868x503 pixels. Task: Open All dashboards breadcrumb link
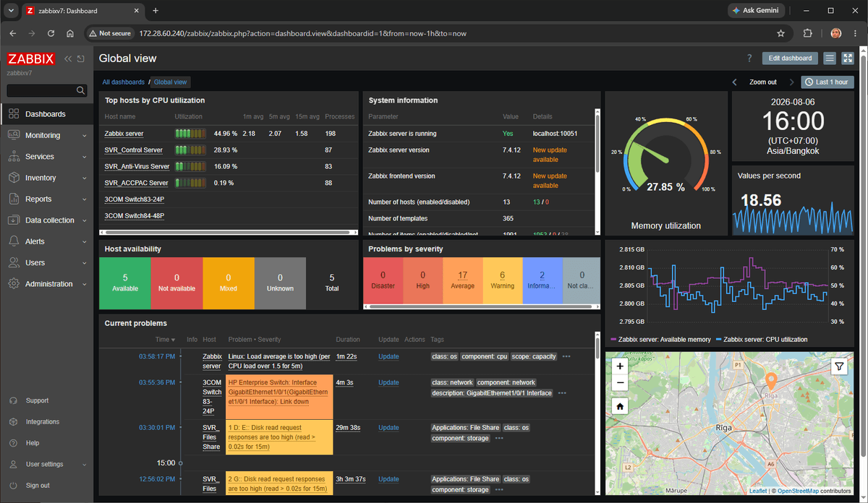point(123,82)
